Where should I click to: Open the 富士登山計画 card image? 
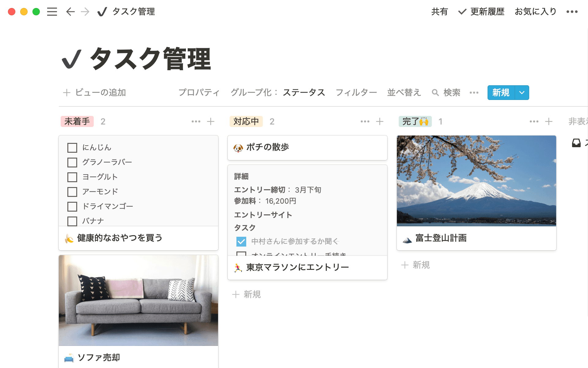[476, 181]
